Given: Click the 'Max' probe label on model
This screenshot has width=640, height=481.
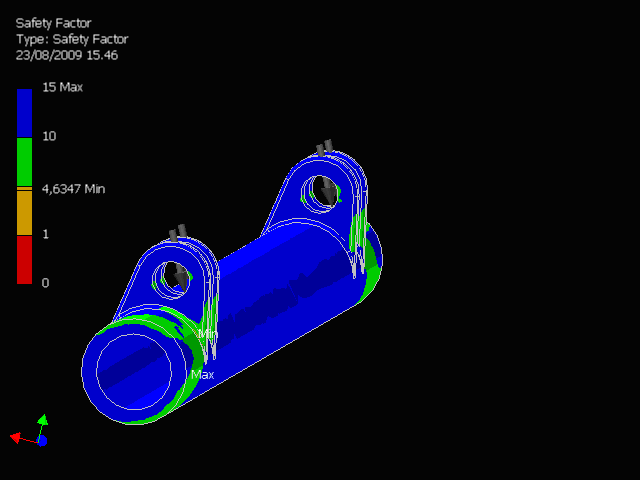Looking at the screenshot, I should point(203,375).
